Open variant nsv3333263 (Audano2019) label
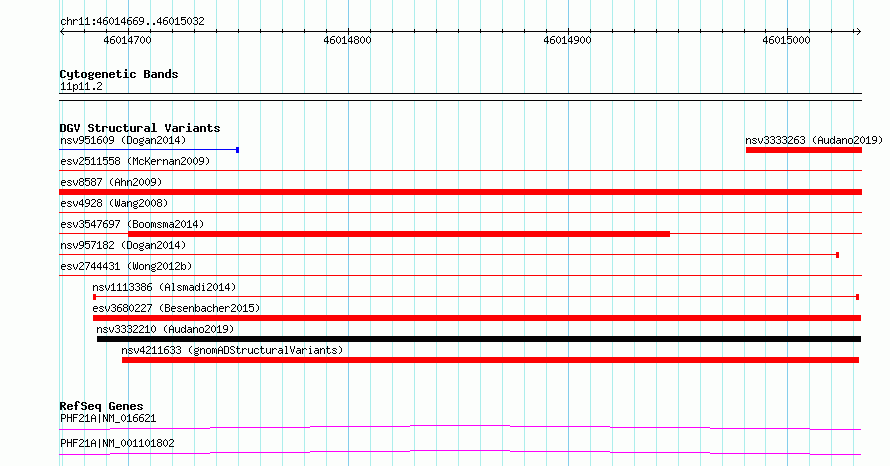This screenshot has height=466, width=890. coord(814,140)
